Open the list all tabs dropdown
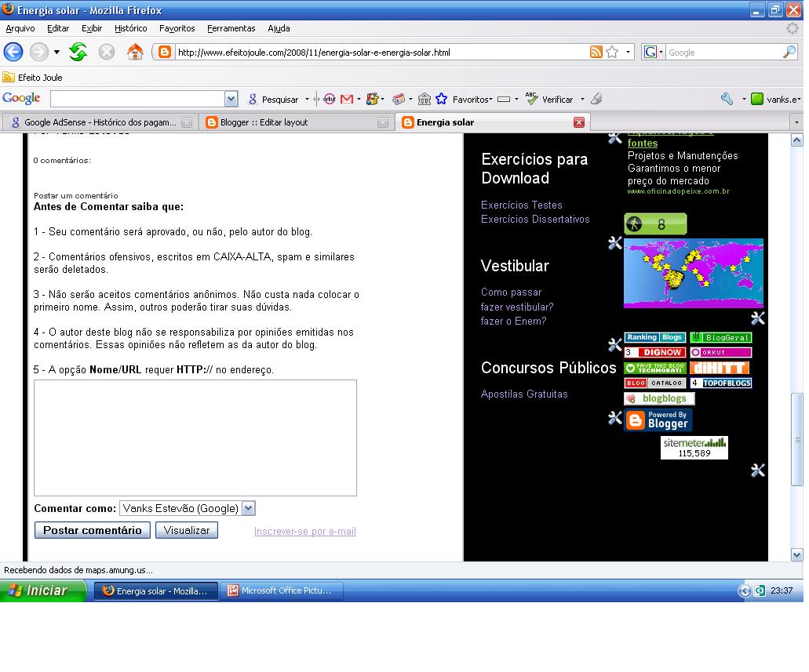The width and height of the screenshot is (809, 672). point(796,122)
